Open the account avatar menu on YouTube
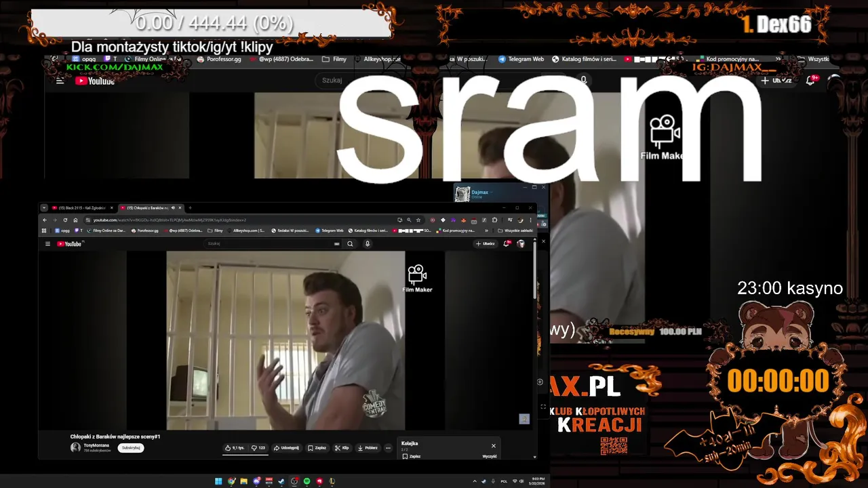Image resolution: width=868 pixels, height=488 pixels. pyautogui.click(x=521, y=243)
